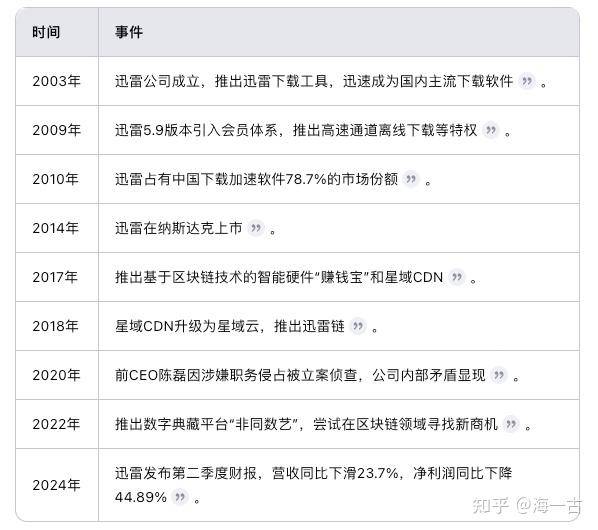Click the 44.89% value in the 2024年 row
This screenshot has width=598, height=530.
(x=141, y=497)
